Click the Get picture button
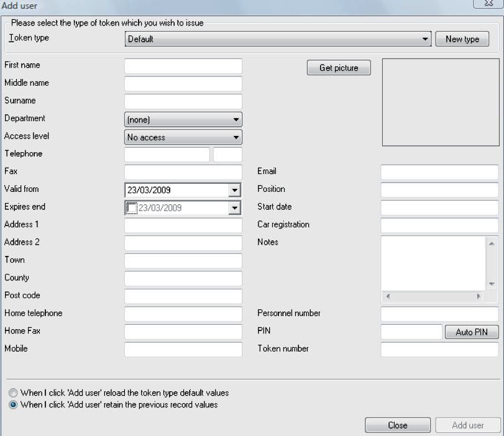This screenshot has height=436, width=504. point(339,67)
